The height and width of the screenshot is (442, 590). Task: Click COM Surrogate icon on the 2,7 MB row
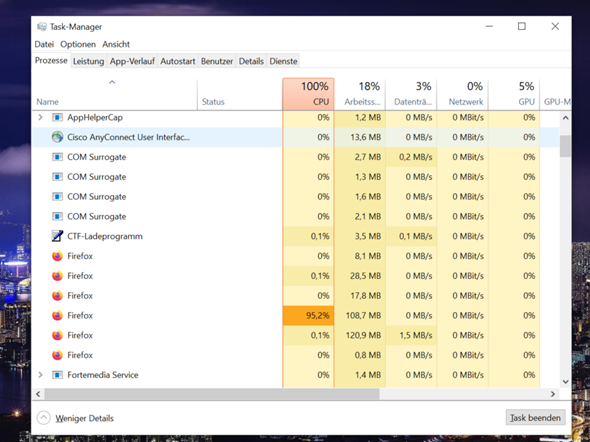tap(57, 157)
